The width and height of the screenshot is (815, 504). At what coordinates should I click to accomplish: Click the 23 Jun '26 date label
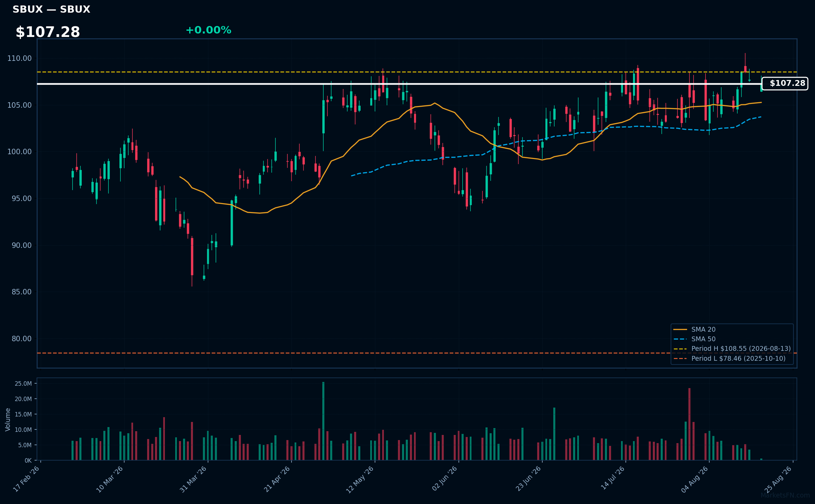coord(528,478)
